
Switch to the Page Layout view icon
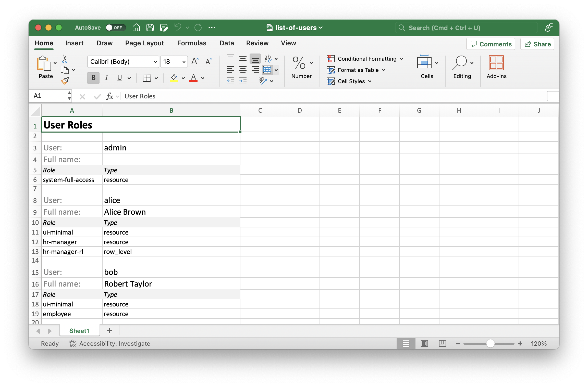(424, 343)
